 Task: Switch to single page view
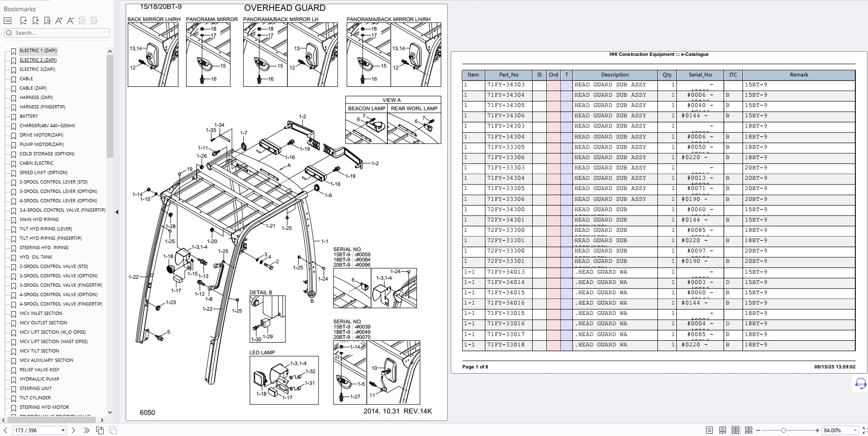click(709, 430)
